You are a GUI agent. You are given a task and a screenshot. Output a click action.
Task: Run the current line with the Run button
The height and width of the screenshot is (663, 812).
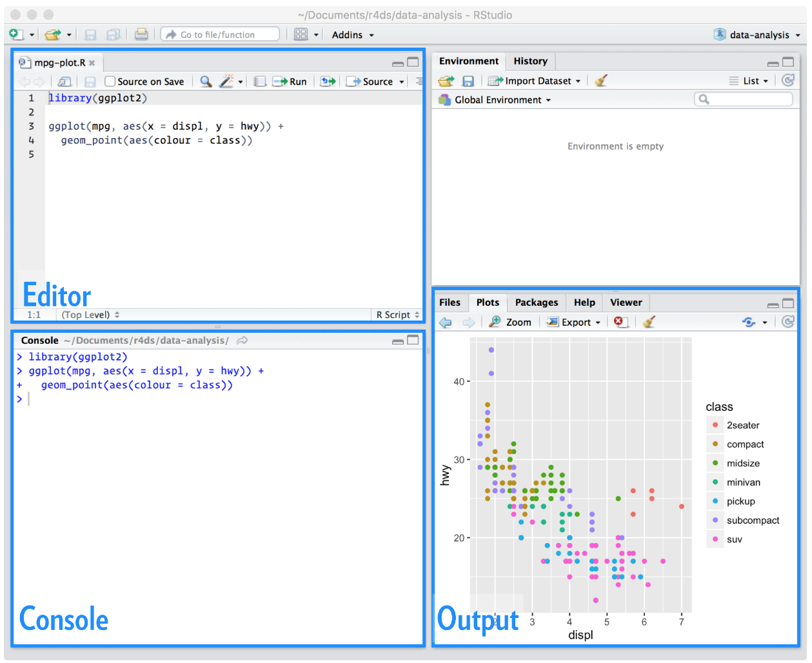pyautogui.click(x=290, y=81)
